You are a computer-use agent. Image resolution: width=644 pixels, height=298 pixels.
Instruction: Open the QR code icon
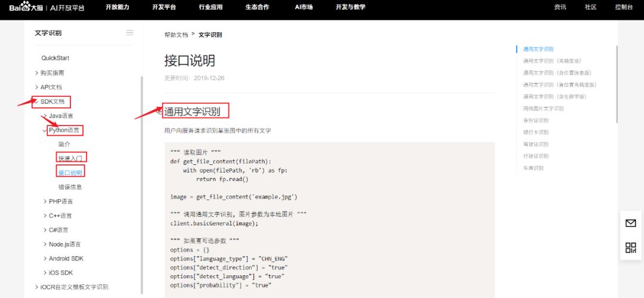pos(630,247)
